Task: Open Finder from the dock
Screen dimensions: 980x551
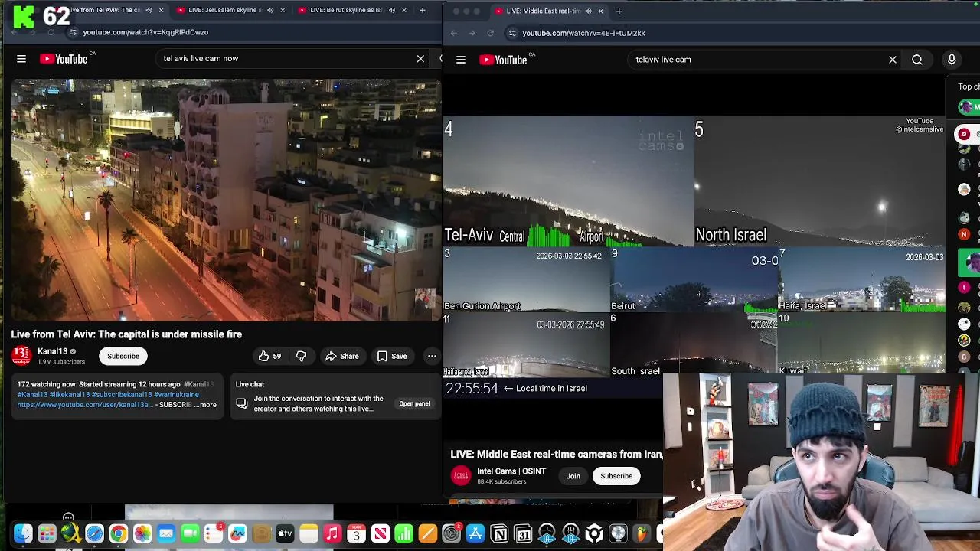Action: click(23, 533)
